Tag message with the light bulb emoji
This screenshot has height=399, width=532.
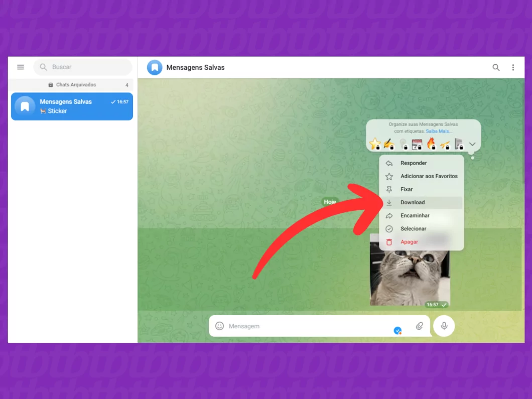403,144
